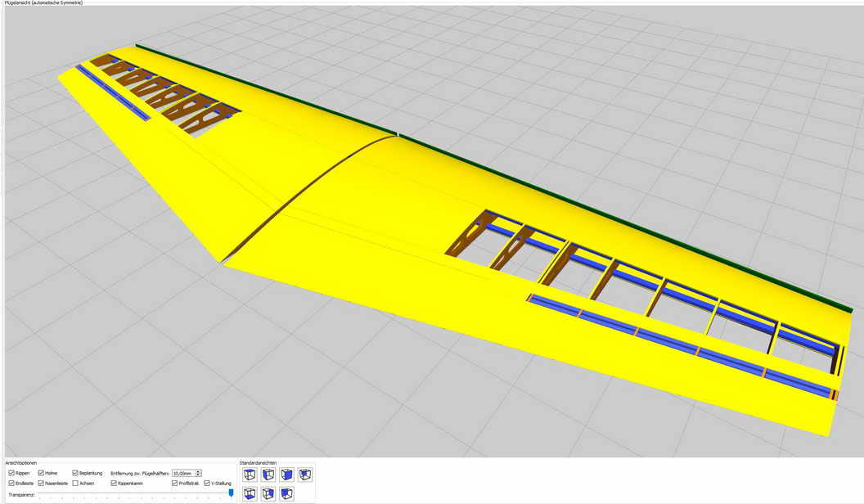This screenshot has height=504, width=864.
Task: Disable the V-Stellung checkbox
Action: [207, 484]
